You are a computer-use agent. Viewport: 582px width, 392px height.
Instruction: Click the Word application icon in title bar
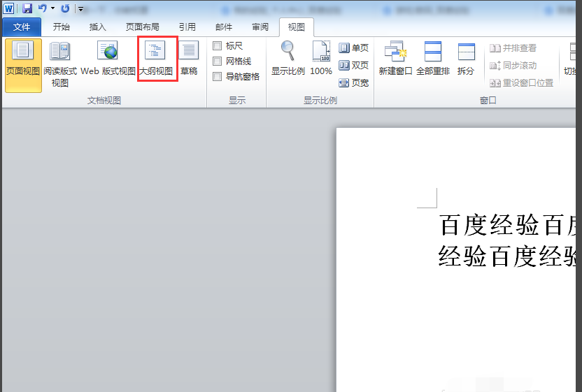point(8,8)
